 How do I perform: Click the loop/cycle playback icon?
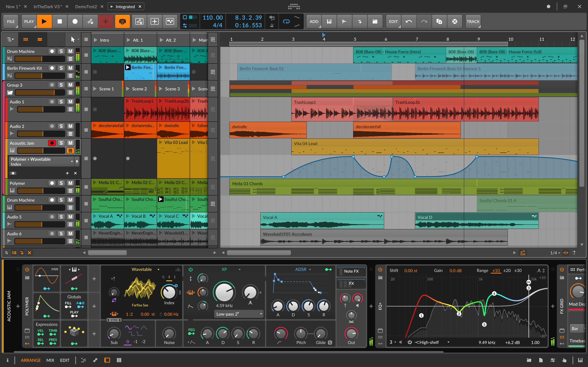[286, 22]
